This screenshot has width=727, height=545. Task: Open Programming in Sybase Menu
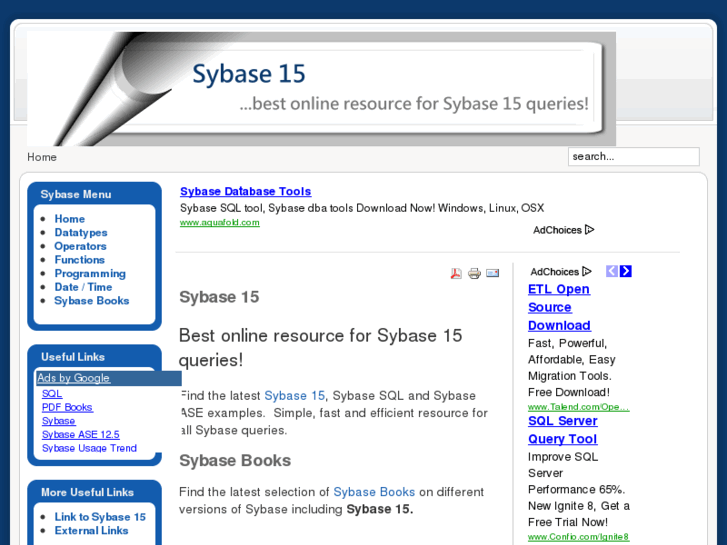point(90,273)
